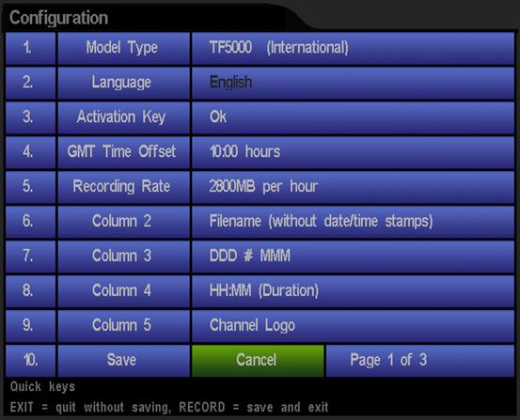Click the green Cancel button
The width and height of the screenshot is (520, 420).
point(258,361)
